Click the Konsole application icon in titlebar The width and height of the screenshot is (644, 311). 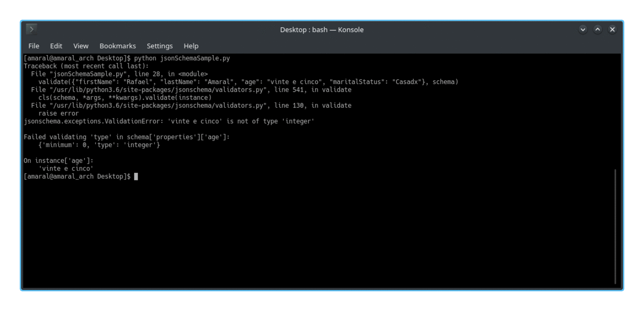(x=31, y=29)
